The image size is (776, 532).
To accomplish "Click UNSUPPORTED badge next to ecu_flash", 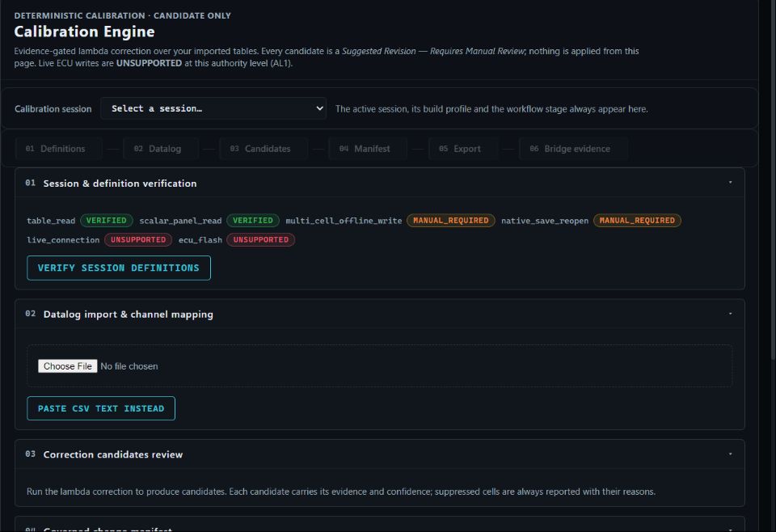I will tap(261, 239).
